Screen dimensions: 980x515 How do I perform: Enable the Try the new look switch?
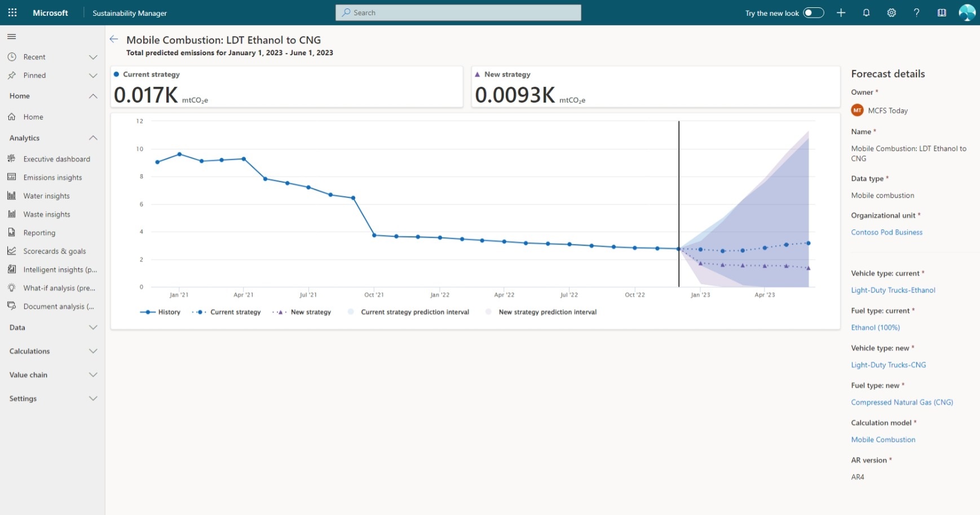[x=813, y=12]
